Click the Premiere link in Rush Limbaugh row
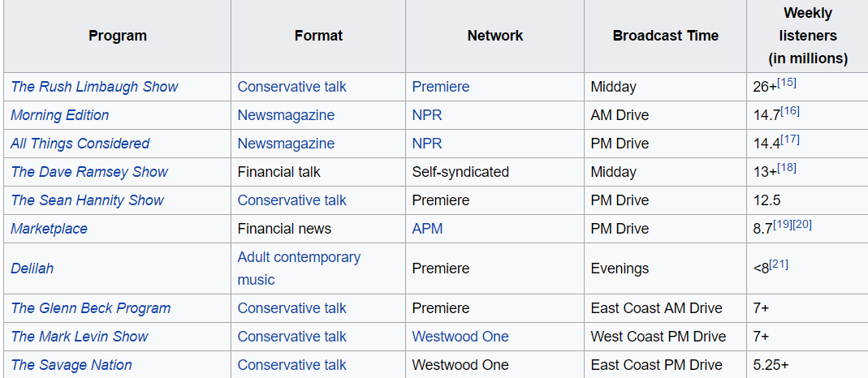This screenshot has height=378, width=868. point(440,87)
